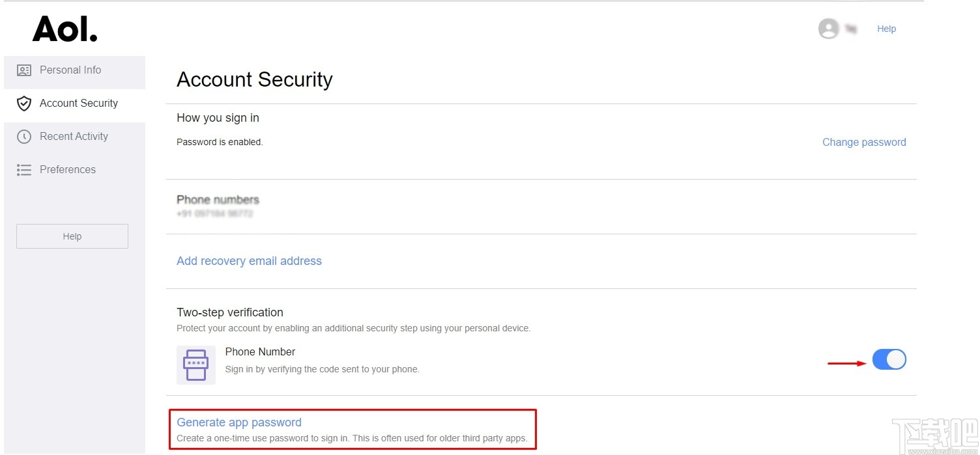The image size is (980, 455).
Task: Click Add recovery email address link
Action: pos(249,261)
